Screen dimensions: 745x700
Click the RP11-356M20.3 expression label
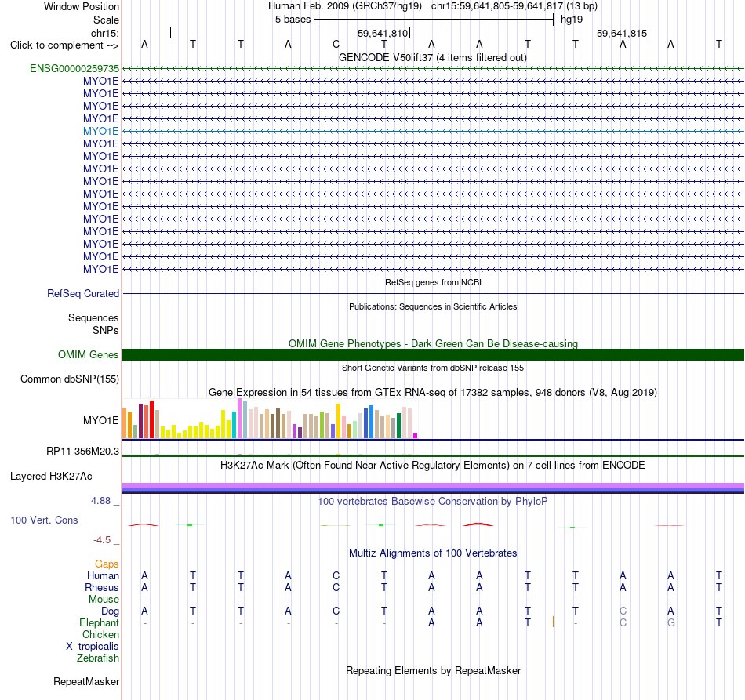tap(82, 452)
